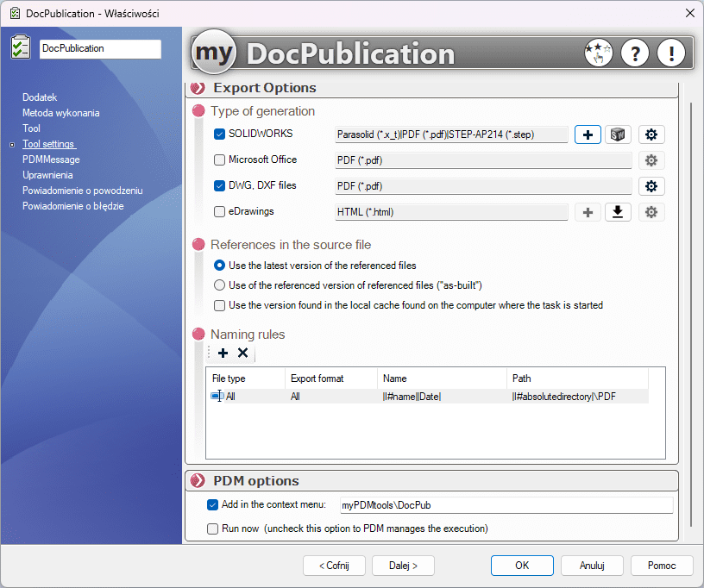Image resolution: width=704 pixels, height=588 pixels.
Task: Select the as-built referenced version option
Action: [219, 285]
